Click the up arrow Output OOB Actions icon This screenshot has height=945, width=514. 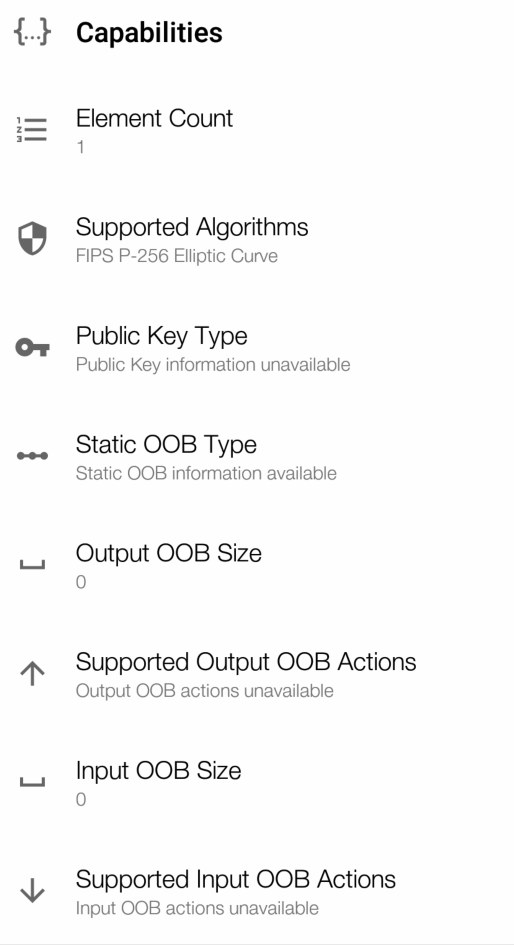pos(33,673)
